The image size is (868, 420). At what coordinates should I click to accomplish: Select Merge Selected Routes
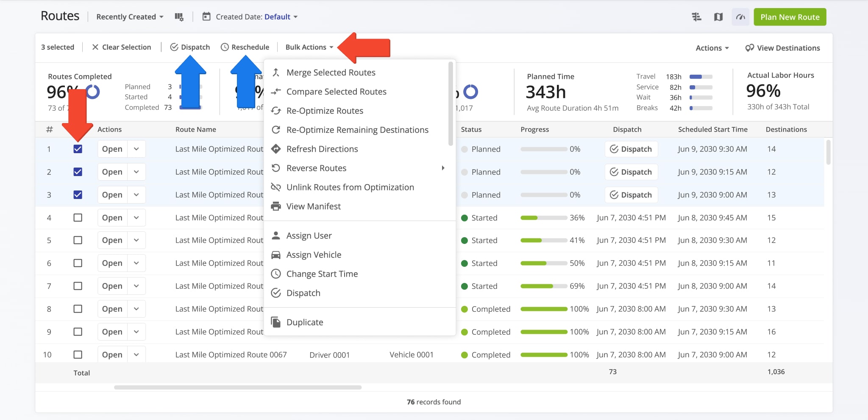[x=331, y=72]
